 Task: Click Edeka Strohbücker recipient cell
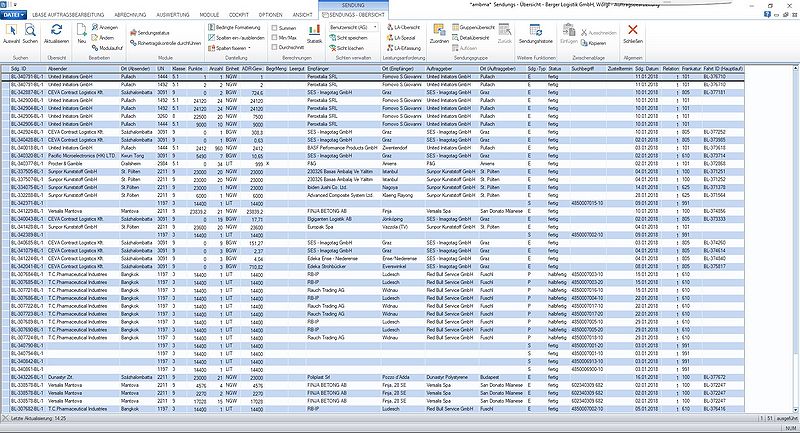(343, 266)
